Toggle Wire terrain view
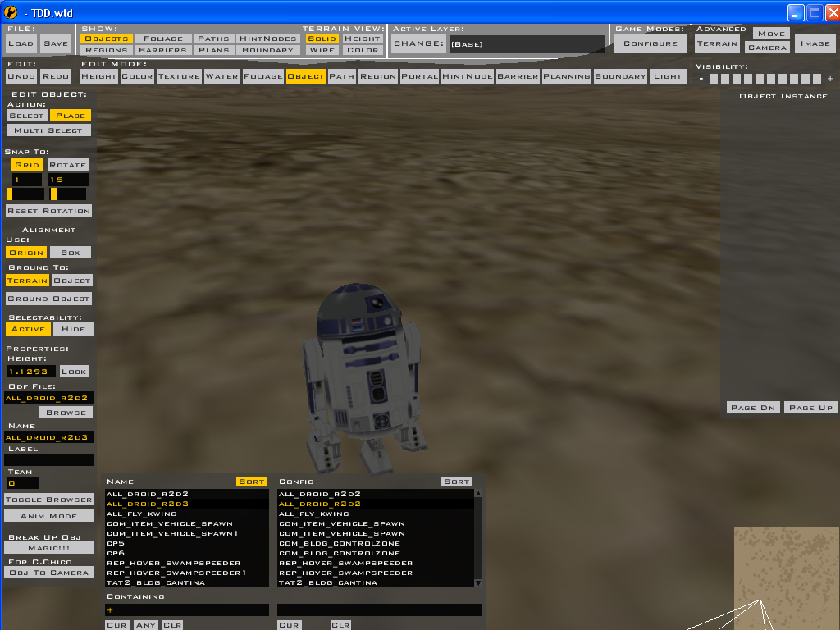840x630 pixels. 322,49
